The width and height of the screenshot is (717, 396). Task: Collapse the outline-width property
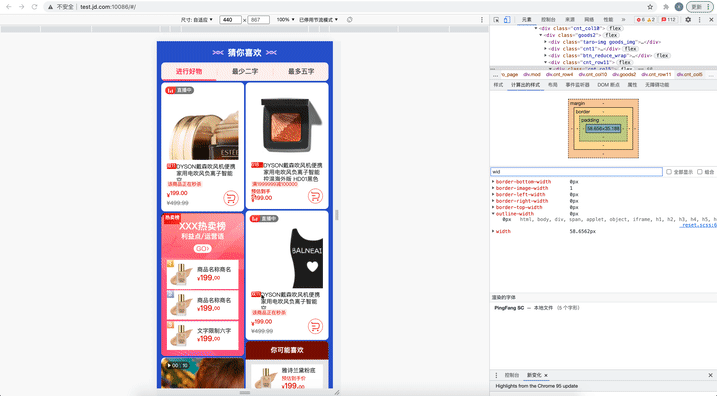pos(493,214)
